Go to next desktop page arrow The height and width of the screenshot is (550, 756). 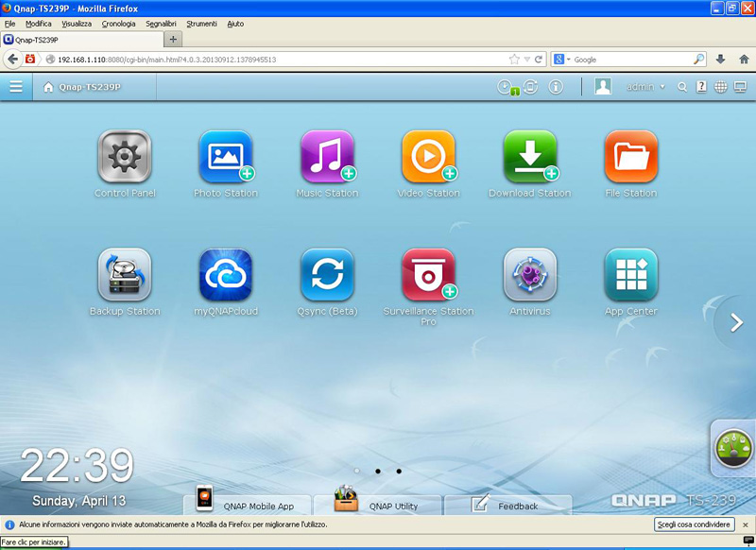[x=737, y=322]
